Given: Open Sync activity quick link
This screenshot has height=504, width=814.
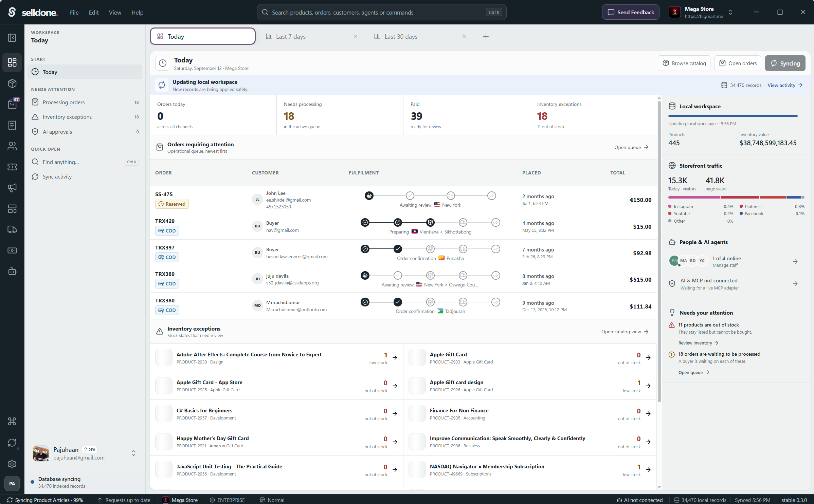Looking at the screenshot, I should pos(85,177).
